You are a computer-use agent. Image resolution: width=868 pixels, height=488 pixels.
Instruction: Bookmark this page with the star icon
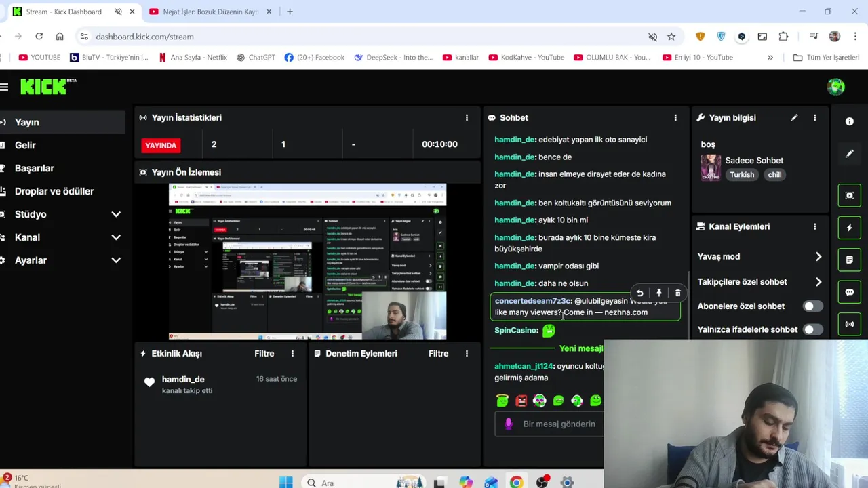point(671,37)
